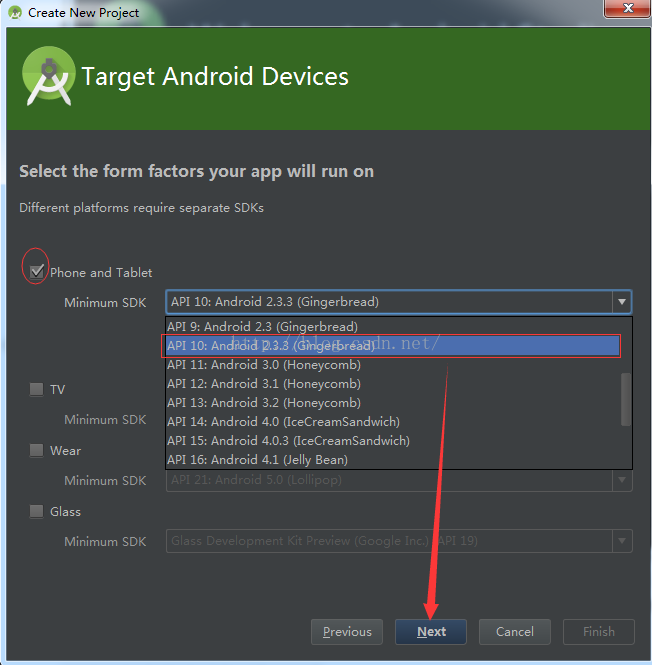Click the TV label text
The height and width of the screenshot is (665, 652).
[x=57, y=390]
